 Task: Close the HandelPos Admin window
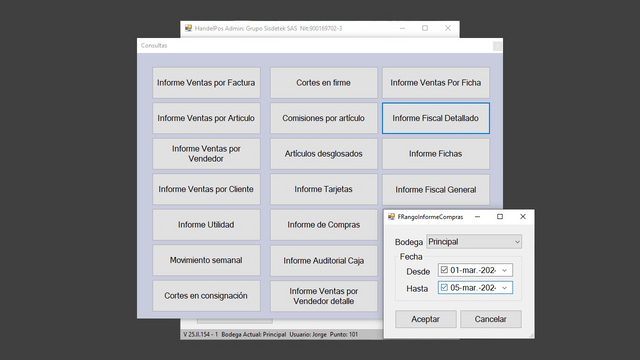tap(448, 28)
